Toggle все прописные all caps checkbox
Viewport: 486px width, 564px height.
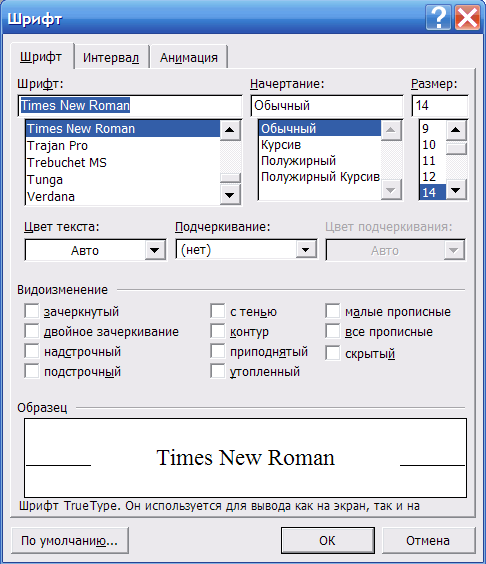333,331
